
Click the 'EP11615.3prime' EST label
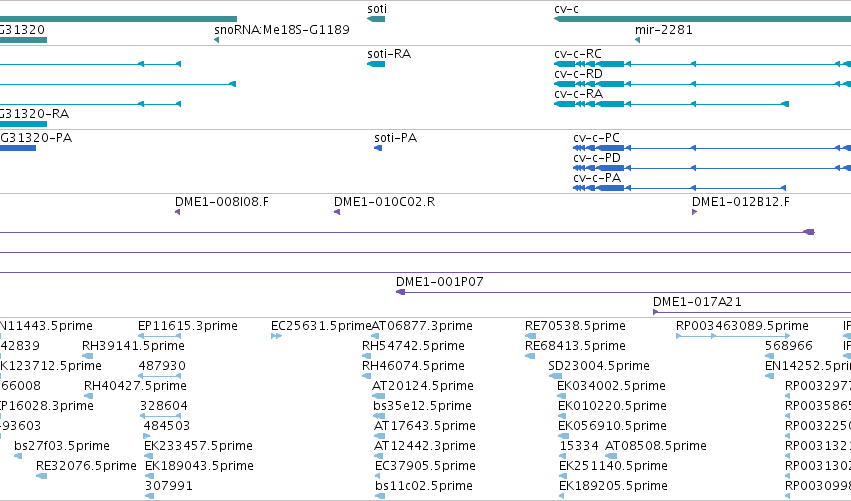click(x=187, y=326)
